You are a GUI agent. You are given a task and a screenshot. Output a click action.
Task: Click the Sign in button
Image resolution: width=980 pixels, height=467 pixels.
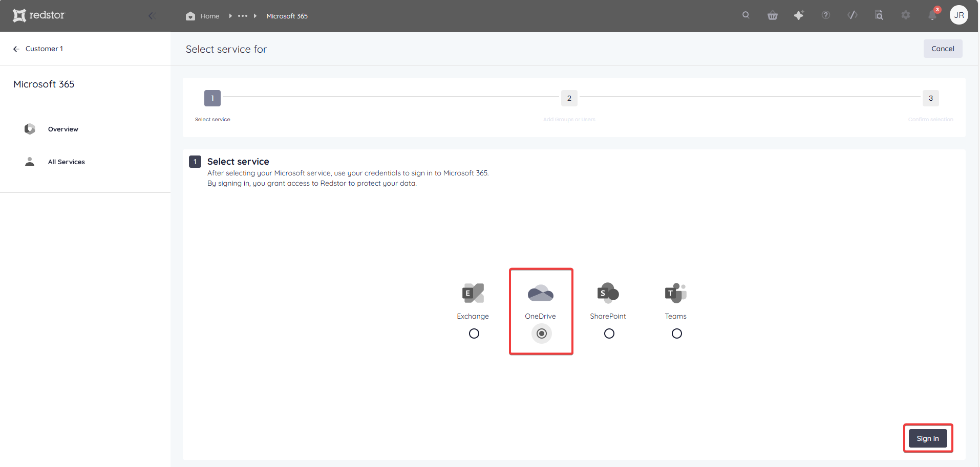coord(928,438)
